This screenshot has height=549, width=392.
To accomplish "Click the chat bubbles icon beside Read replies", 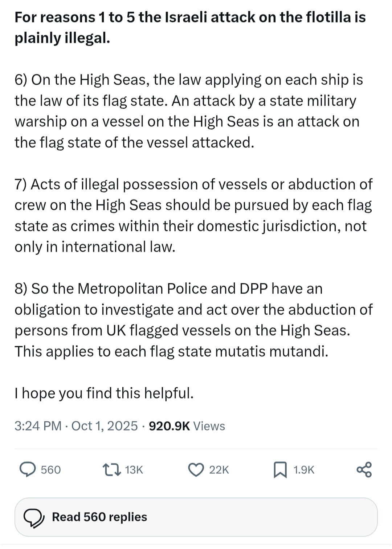I will point(34,517).
